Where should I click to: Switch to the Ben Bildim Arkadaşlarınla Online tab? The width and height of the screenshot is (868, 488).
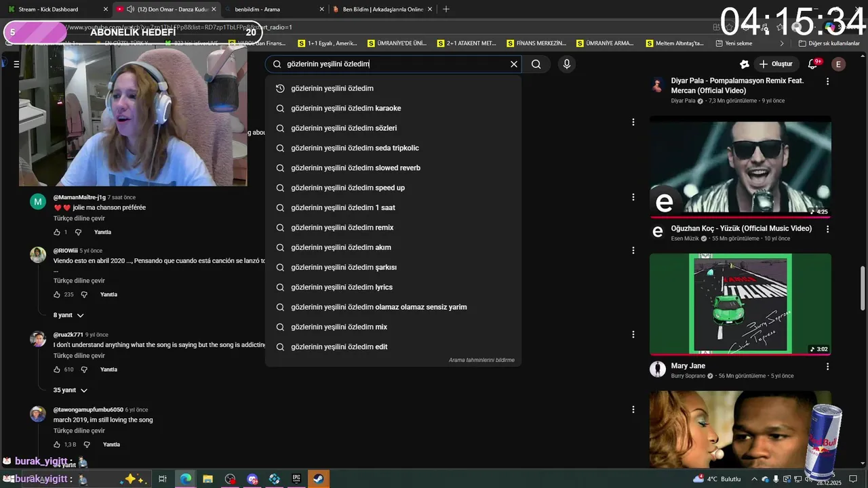383,9
